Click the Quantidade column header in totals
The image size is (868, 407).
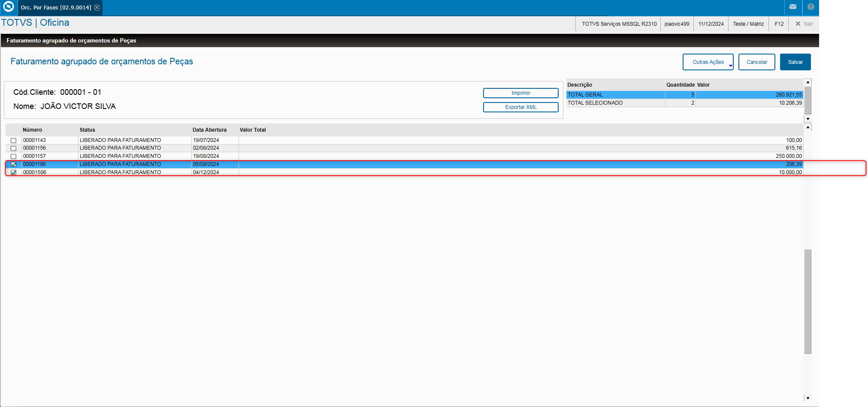(x=680, y=85)
